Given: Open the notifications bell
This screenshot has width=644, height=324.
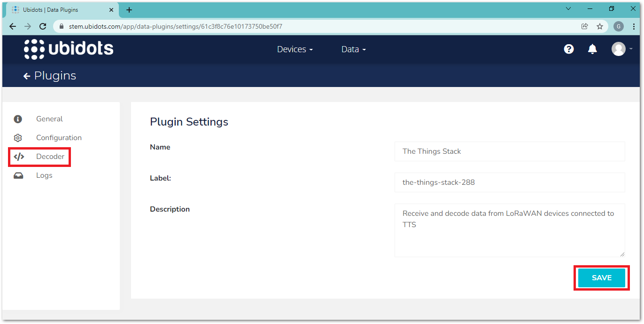Looking at the screenshot, I should point(592,49).
